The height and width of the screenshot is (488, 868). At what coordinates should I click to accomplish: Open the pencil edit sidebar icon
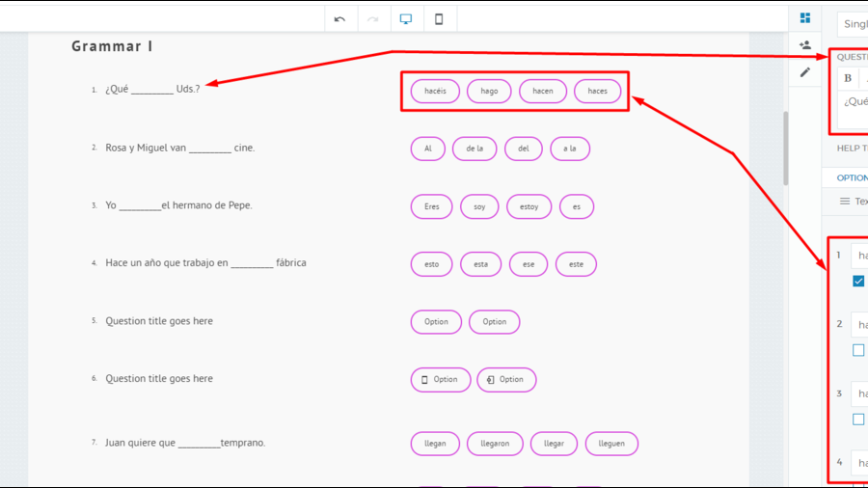coord(805,72)
